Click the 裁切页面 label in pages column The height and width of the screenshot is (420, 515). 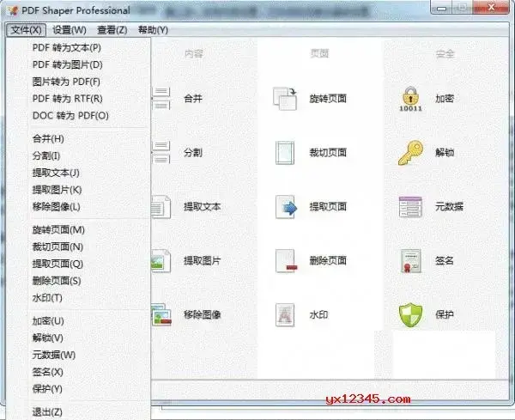pos(328,153)
